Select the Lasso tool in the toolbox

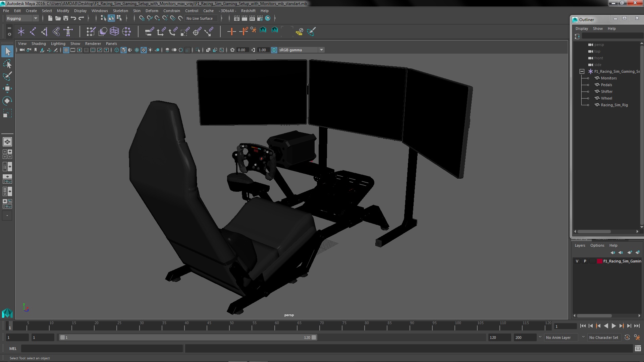tap(7, 64)
